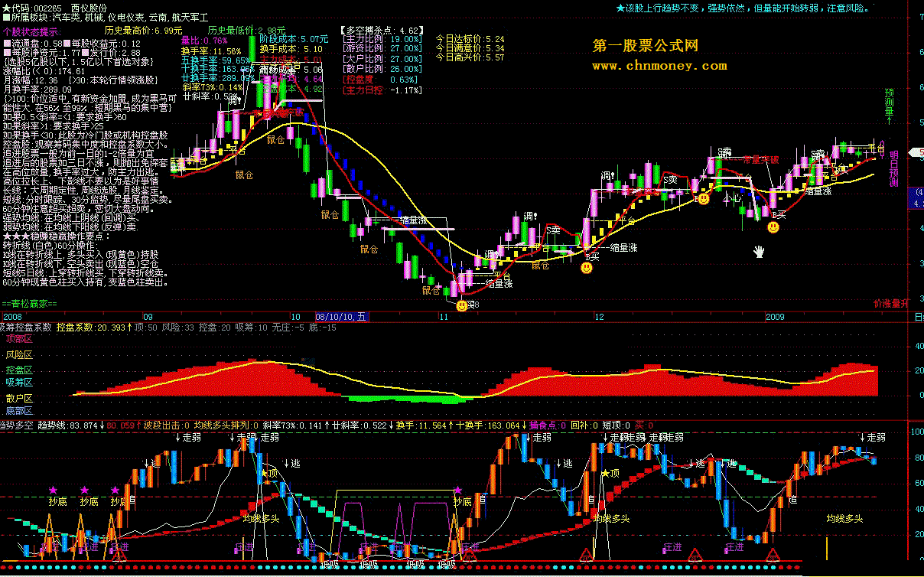Click the 控盘区 zone label
Viewport: 924px width, 577px height.
[x=19, y=370]
